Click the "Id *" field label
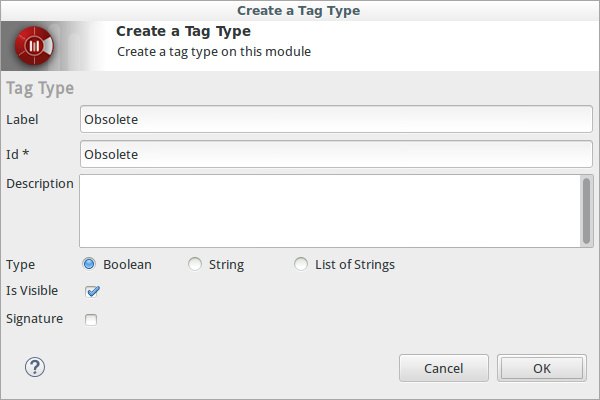The width and height of the screenshot is (600, 400). click(18, 155)
